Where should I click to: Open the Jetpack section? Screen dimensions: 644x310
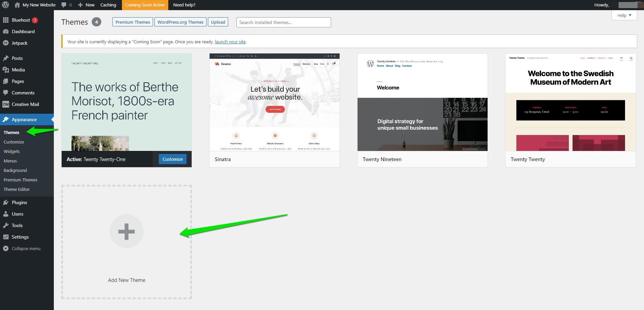tap(19, 43)
